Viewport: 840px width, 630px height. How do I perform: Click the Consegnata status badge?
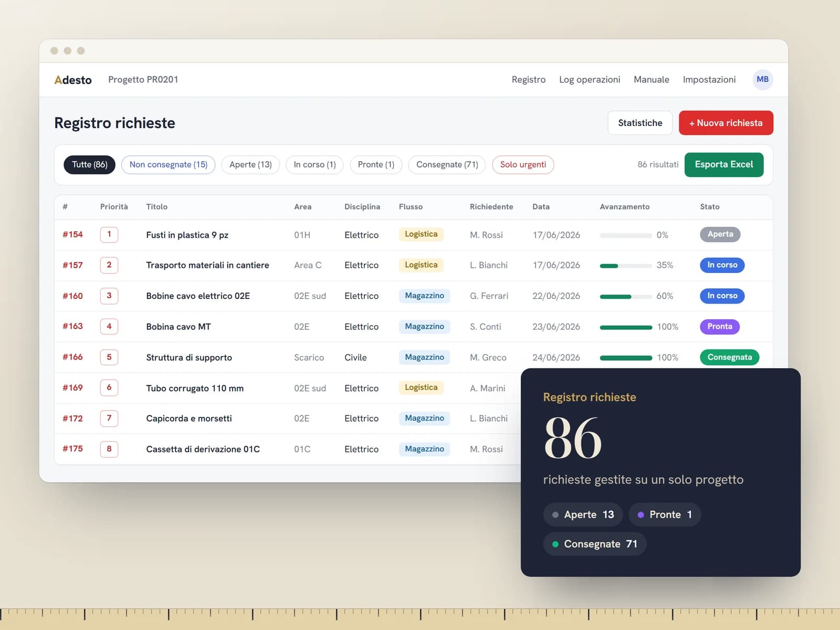tap(729, 357)
